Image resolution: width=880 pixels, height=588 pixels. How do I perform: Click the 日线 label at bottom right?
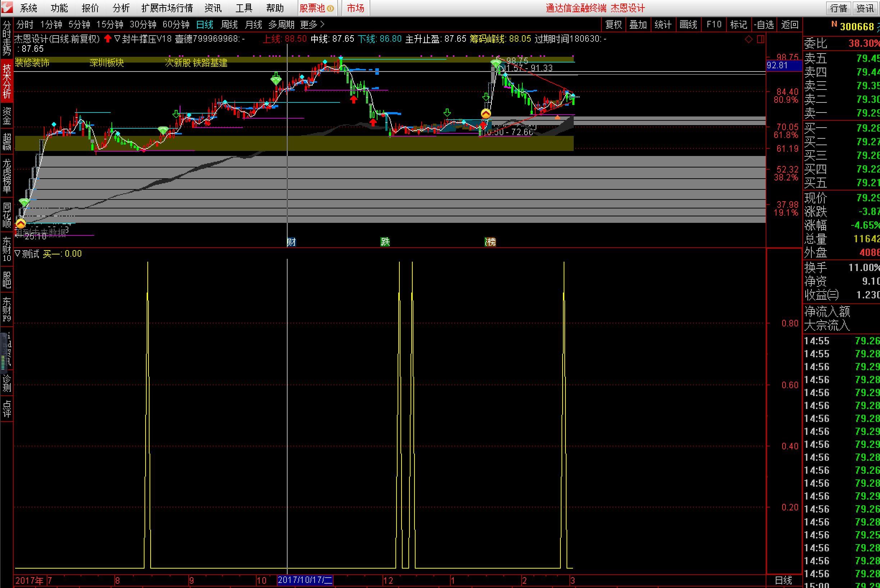pos(784,580)
